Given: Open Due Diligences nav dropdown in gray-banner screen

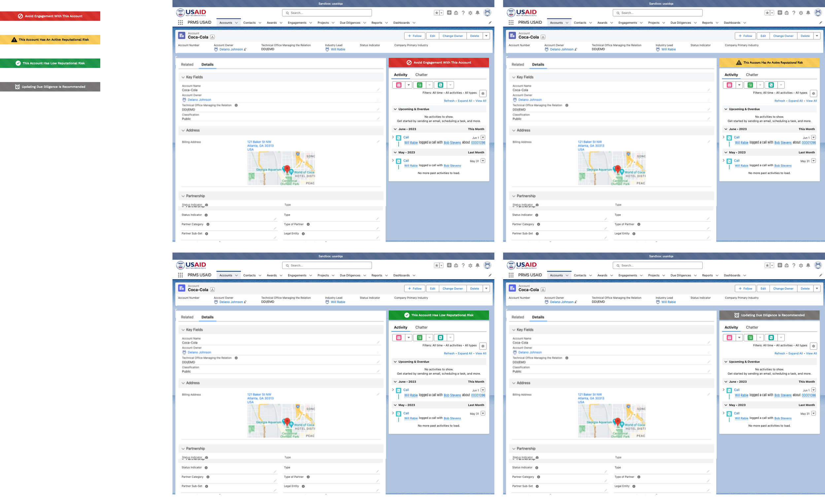Looking at the screenshot, I should 695,275.
